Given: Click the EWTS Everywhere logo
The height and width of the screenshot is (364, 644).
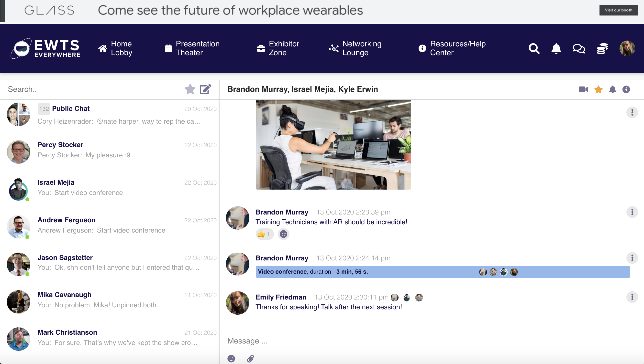Looking at the screenshot, I should (45, 48).
